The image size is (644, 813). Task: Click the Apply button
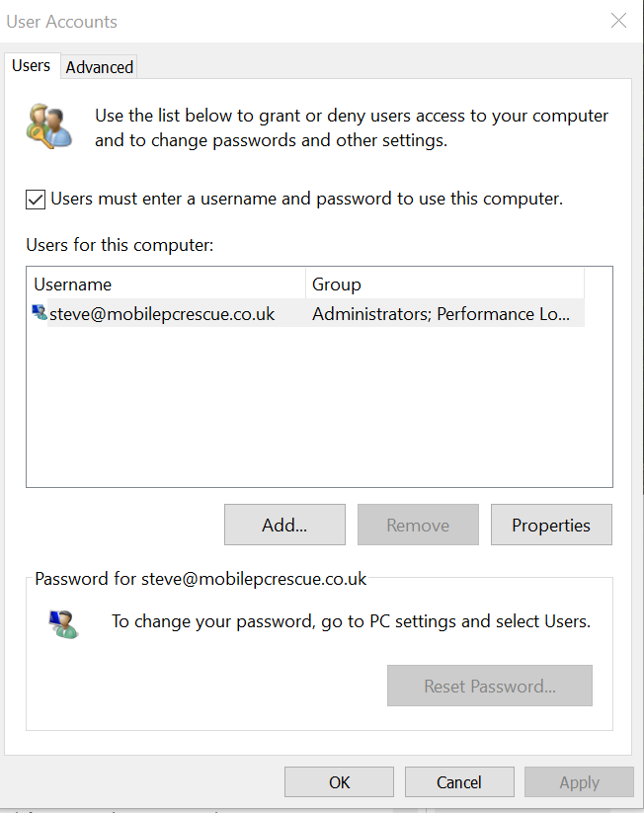[x=579, y=782]
